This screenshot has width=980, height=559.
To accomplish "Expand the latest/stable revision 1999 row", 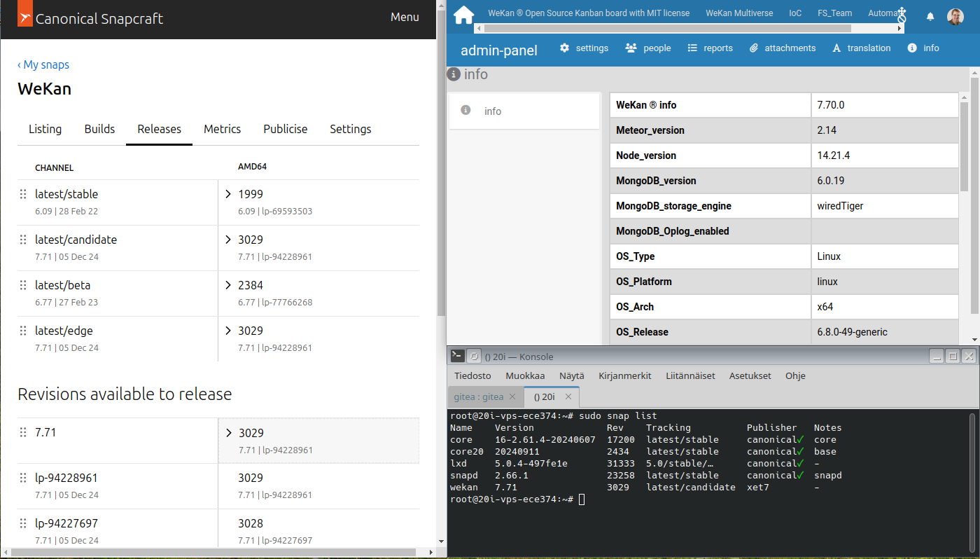I will pyautogui.click(x=228, y=194).
